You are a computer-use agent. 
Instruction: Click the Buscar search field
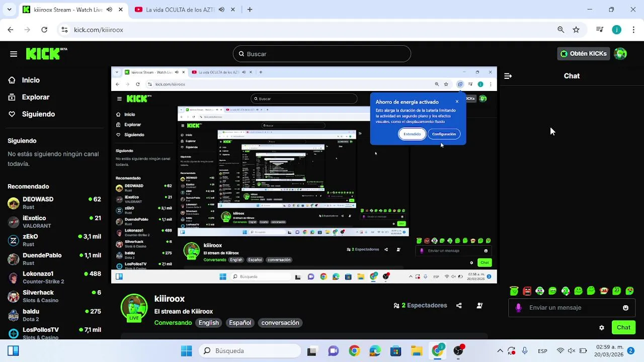coord(322,54)
